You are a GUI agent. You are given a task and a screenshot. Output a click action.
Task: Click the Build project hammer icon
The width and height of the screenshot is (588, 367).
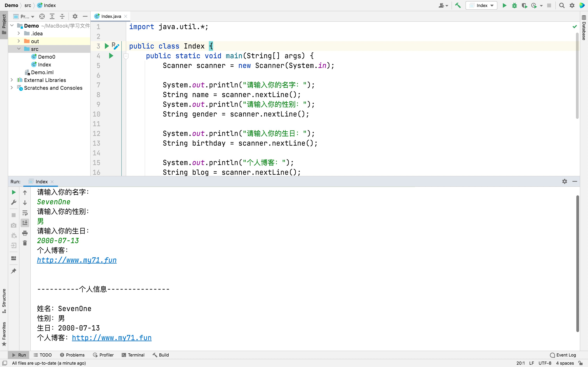[x=458, y=5]
